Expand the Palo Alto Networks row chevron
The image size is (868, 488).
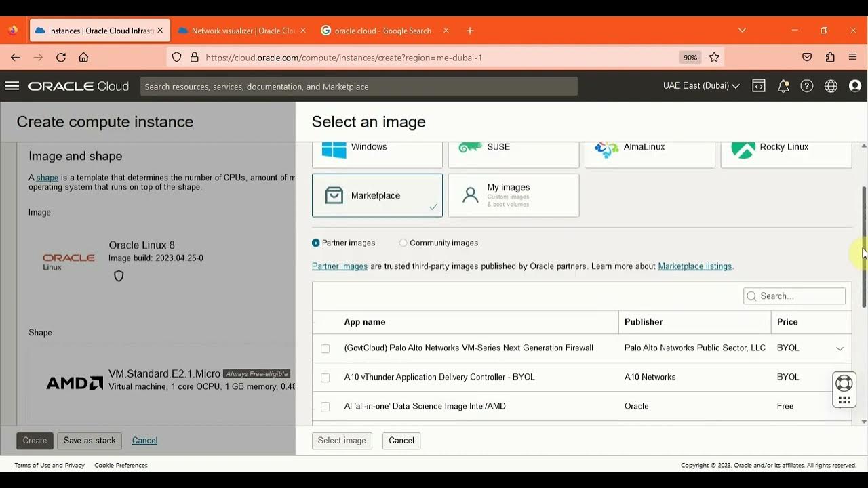click(840, 348)
